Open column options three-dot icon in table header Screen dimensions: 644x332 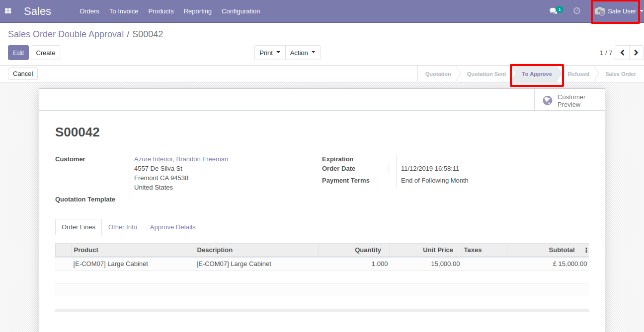(x=586, y=250)
